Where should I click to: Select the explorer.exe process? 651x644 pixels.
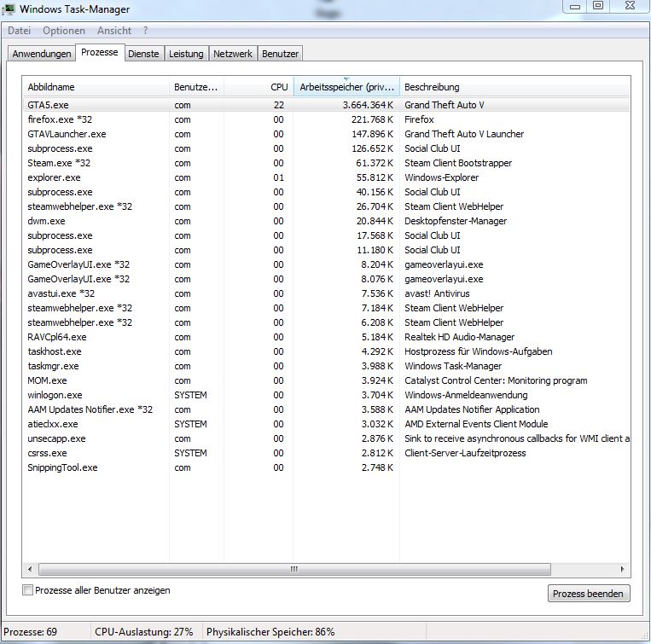click(326, 177)
